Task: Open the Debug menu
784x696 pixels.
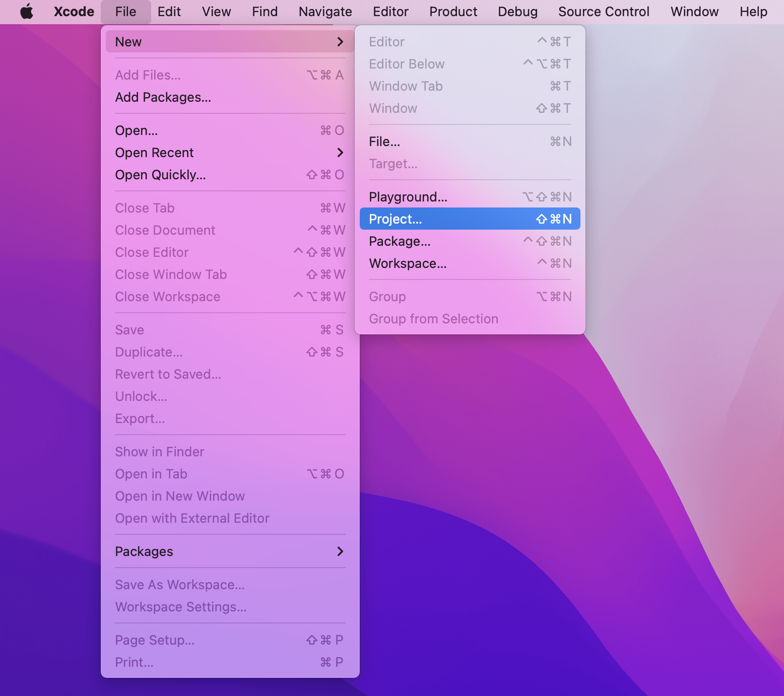Action: (517, 12)
